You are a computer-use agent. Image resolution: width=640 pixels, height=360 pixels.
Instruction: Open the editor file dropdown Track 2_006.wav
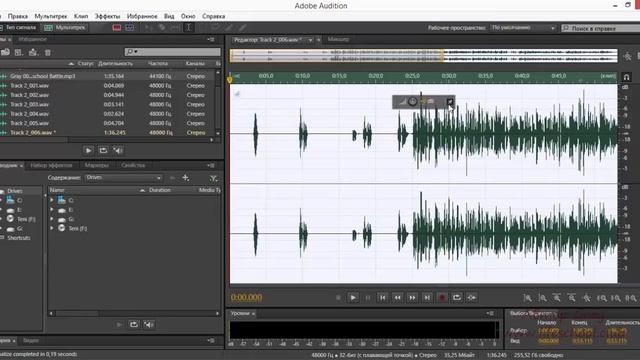point(310,40)
